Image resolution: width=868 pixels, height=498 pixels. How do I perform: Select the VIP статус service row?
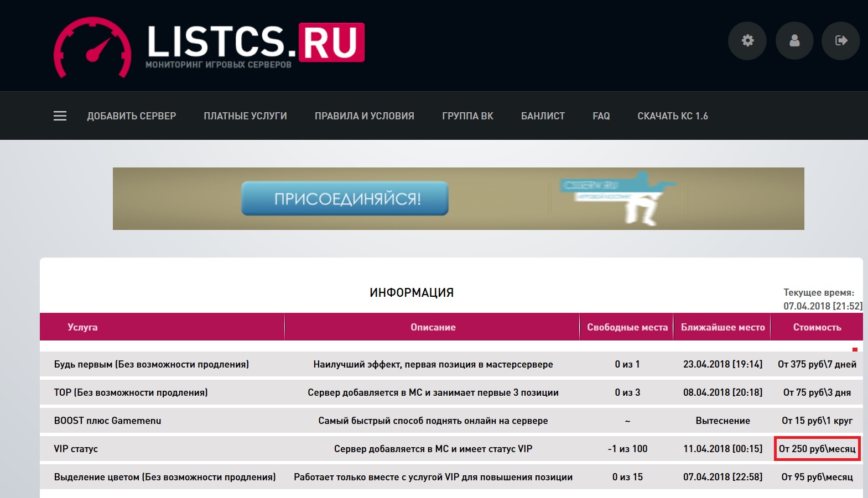pyautogui.click(x=451, y=449)
